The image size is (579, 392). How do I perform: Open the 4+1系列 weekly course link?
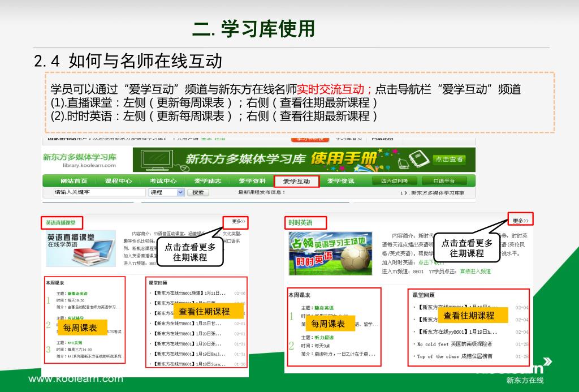(75, 343)
